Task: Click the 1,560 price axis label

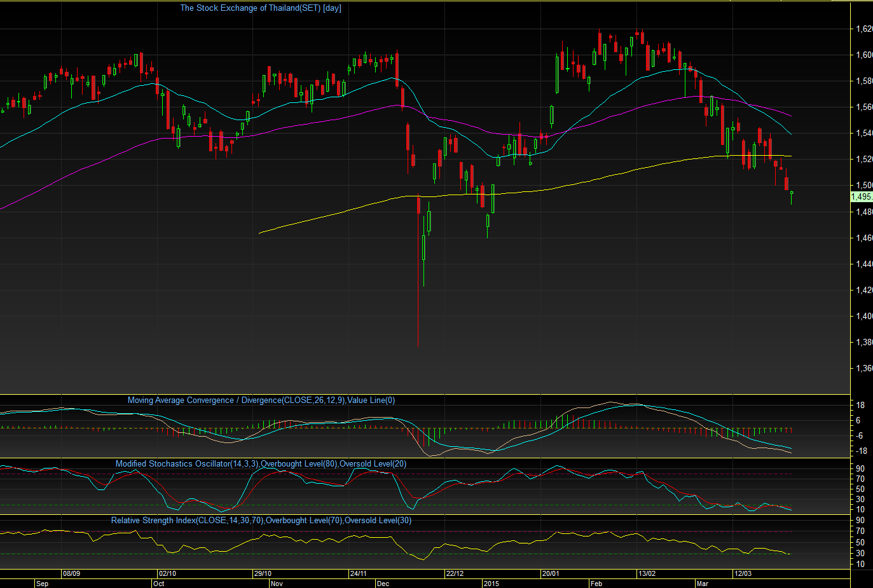Action: pyautogui.click(x=864, y=107)
